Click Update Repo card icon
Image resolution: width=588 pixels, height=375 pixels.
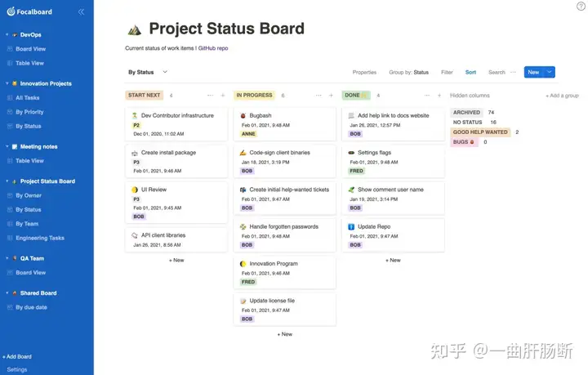[351, 226]
